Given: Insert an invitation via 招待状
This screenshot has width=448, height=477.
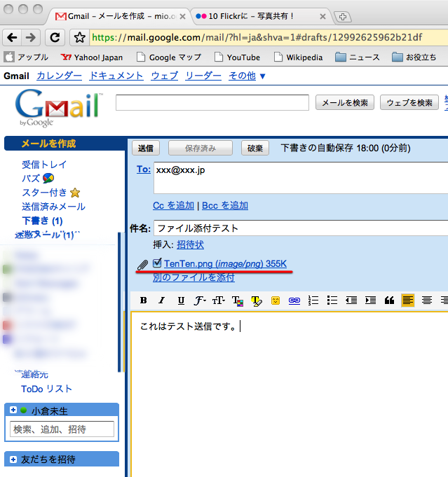Looking at the screenshot, I should point(190,244).
